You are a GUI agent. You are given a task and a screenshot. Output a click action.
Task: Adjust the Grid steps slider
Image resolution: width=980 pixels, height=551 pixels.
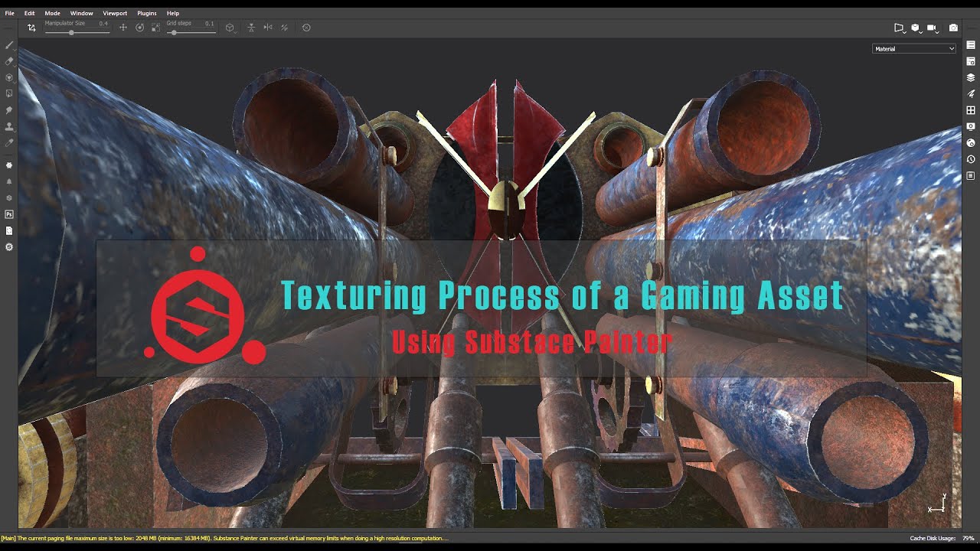point(191,32)
